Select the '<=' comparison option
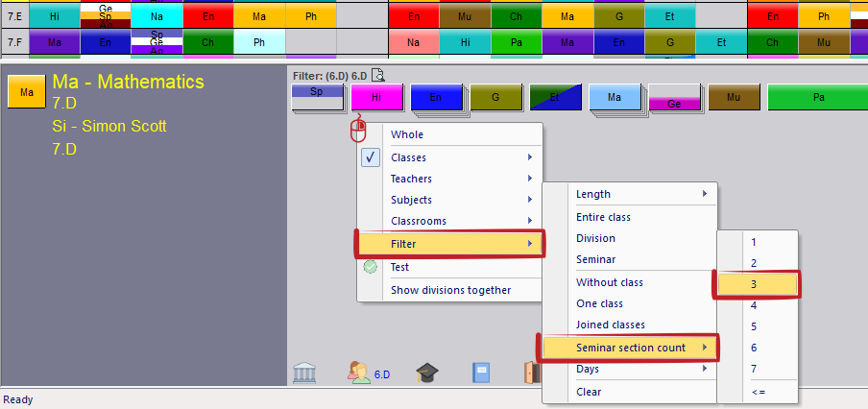Viewport: 868px width, 409px height. 759,392
